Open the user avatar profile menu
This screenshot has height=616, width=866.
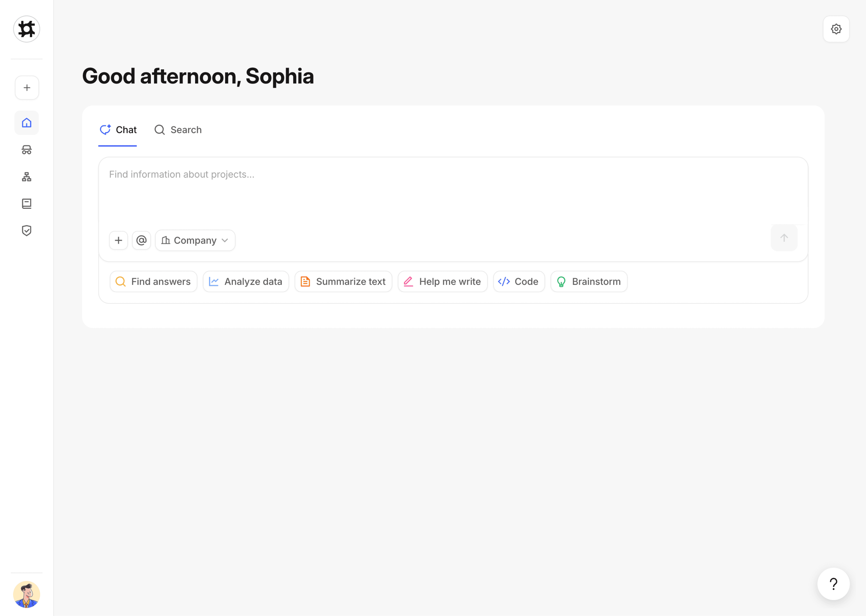pyautogui.click(x=27, y=594)
